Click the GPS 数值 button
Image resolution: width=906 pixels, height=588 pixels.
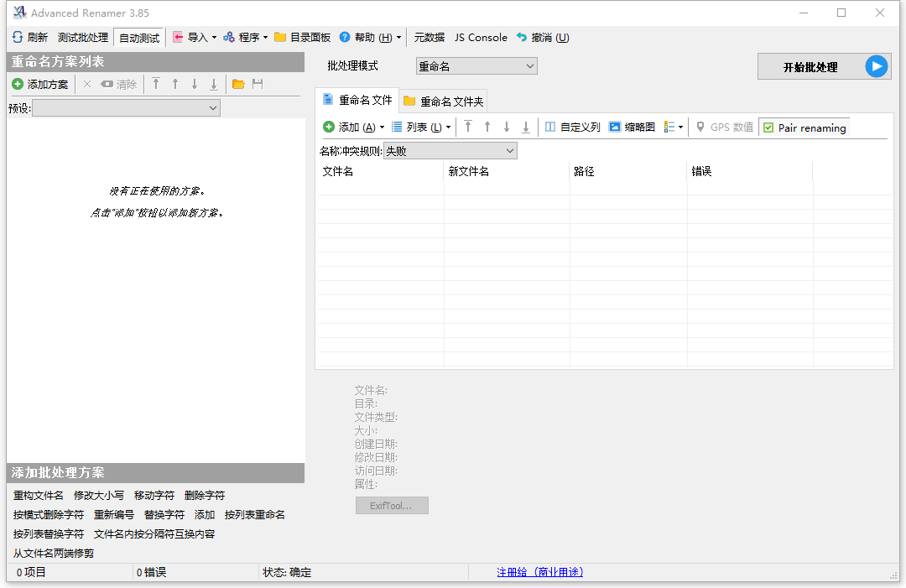coord(725,127)
